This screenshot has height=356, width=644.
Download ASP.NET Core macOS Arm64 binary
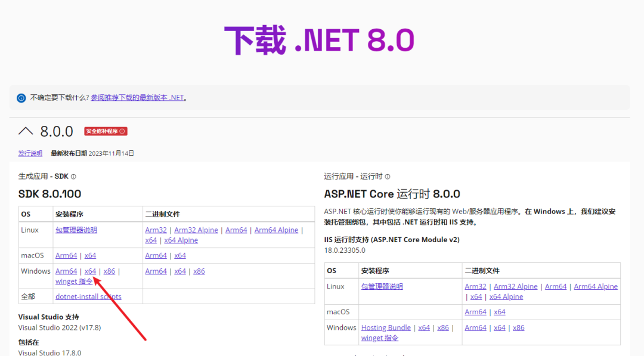click(x=475, y=312)
